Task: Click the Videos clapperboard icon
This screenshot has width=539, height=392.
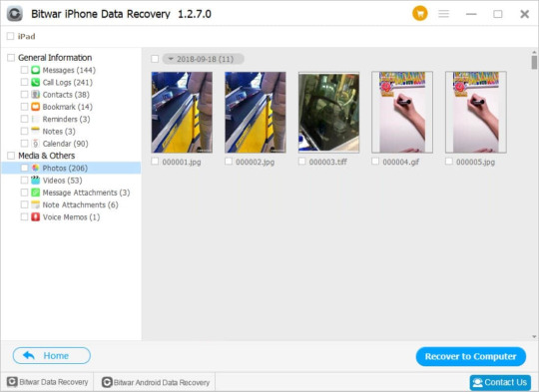Action: tap(35, 180)
